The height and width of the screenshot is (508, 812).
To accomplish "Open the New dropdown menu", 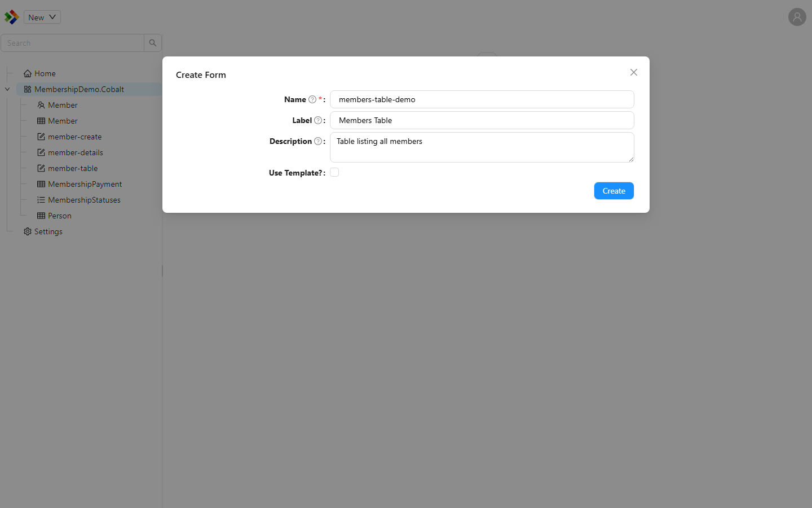I will point(42,17).
